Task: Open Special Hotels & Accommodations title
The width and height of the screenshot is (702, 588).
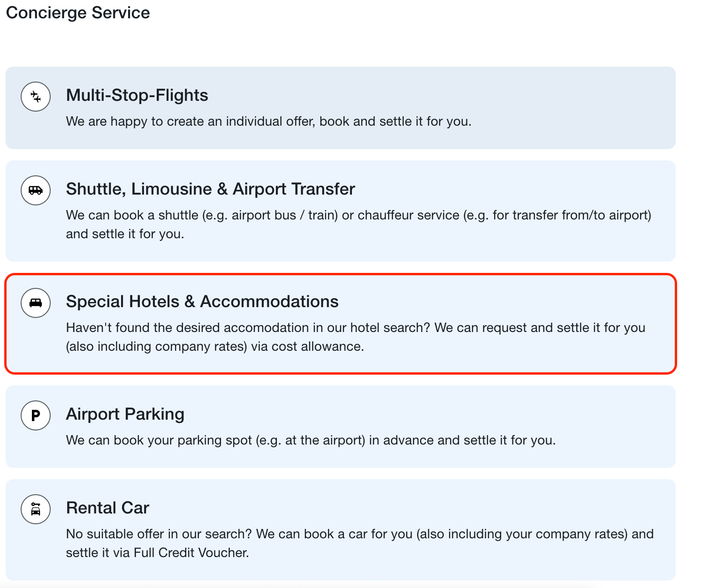Action: [202, 302]
